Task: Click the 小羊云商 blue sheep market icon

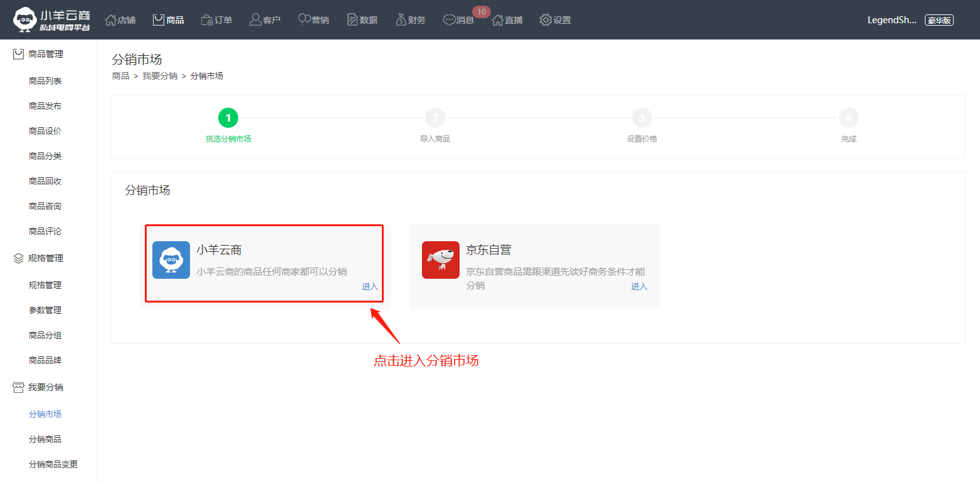Action: (x=171, y=260)
